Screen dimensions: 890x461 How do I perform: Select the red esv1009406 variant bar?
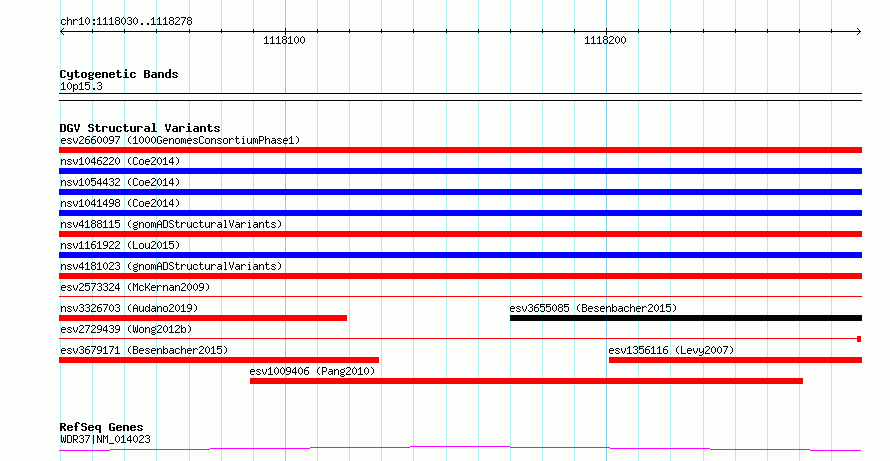[x=526, y=381]
